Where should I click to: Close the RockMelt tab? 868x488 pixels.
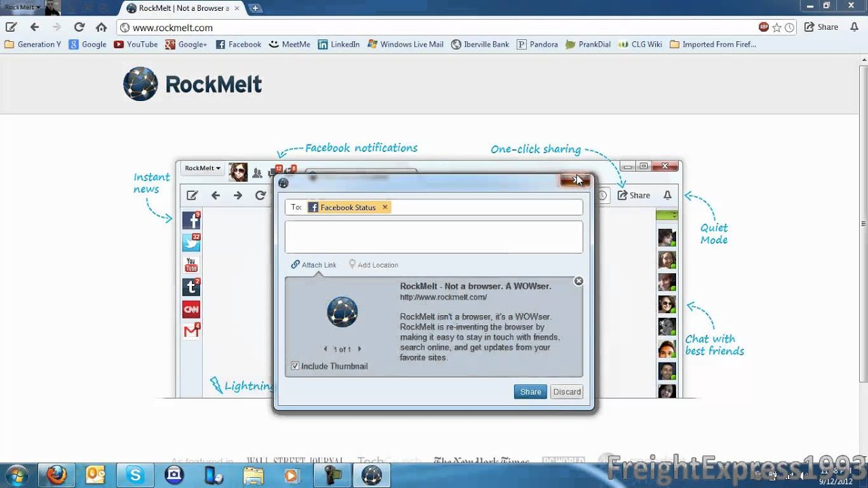pos(238,8)
